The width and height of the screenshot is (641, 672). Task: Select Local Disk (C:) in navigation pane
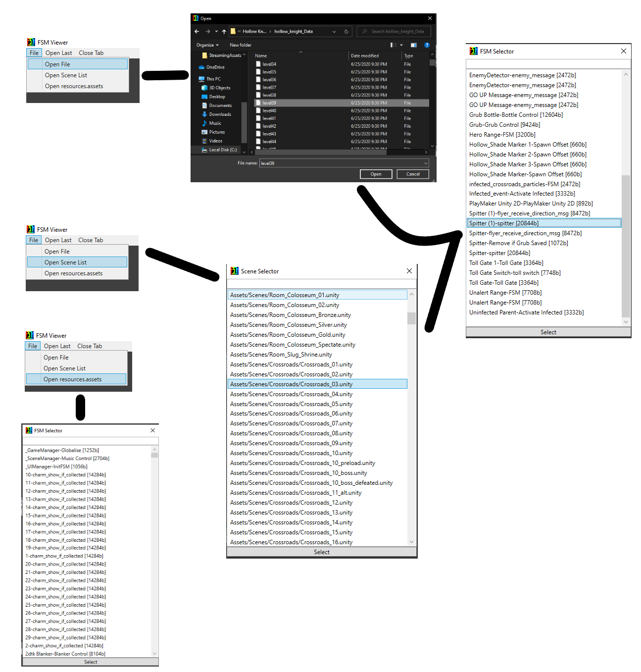coord(219,150)
